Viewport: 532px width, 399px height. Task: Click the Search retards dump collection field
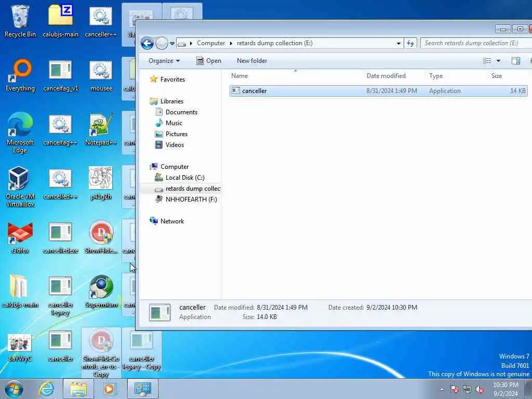476,43
